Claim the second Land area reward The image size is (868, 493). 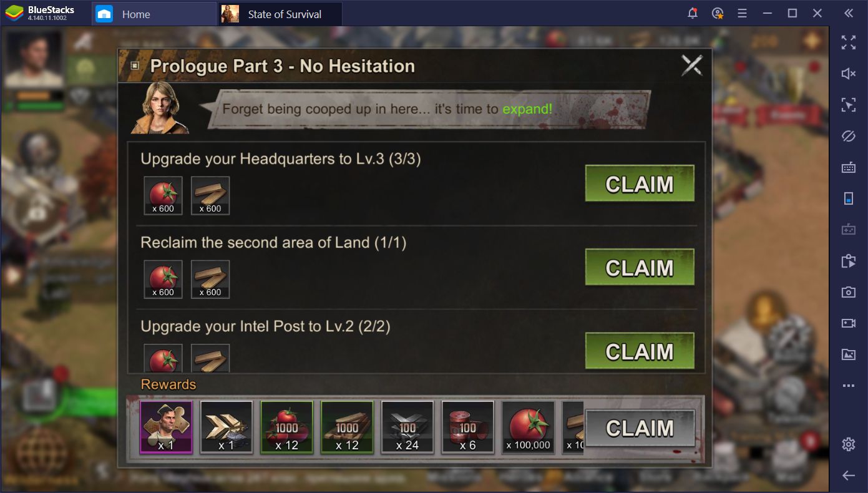(640, 267)
